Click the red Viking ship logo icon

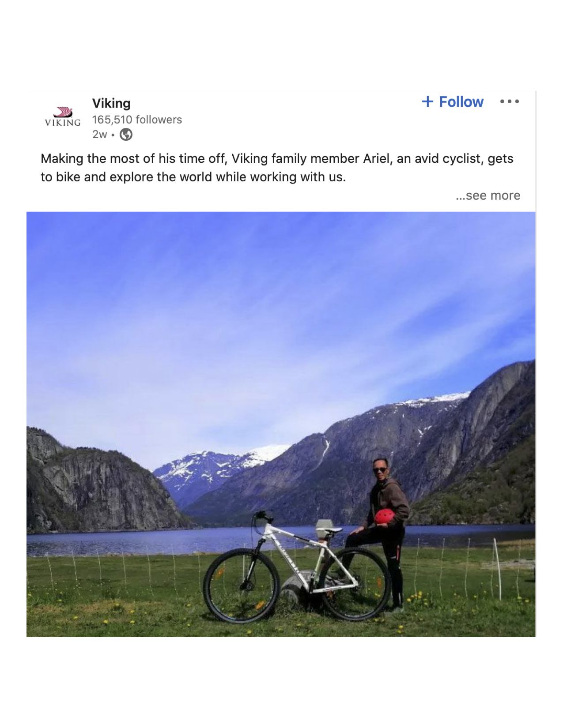pyautogui.click(x=62, y=112)
